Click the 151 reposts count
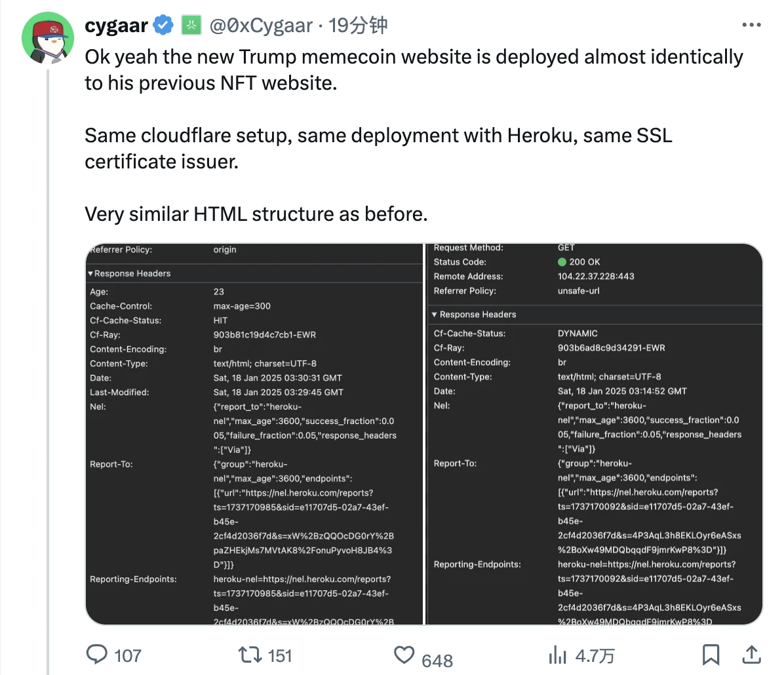Image resolution: width=784 pixels, height=675 pixels. point(279,655)
